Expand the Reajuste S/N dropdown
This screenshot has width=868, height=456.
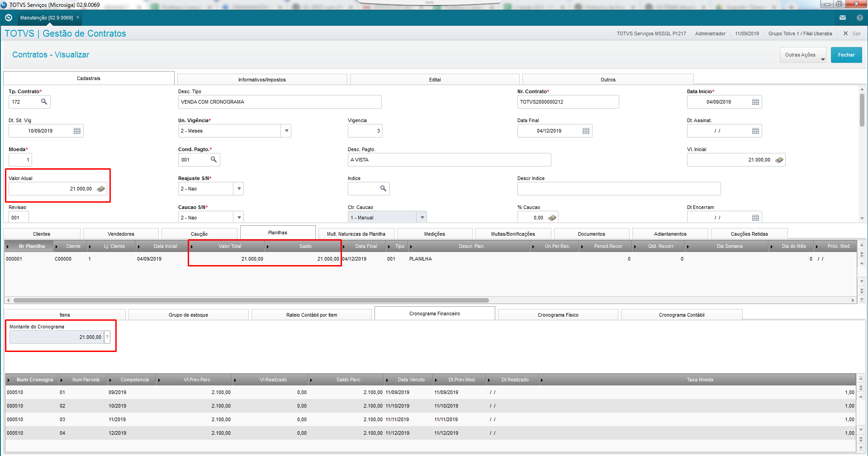[x=239, y=189]
